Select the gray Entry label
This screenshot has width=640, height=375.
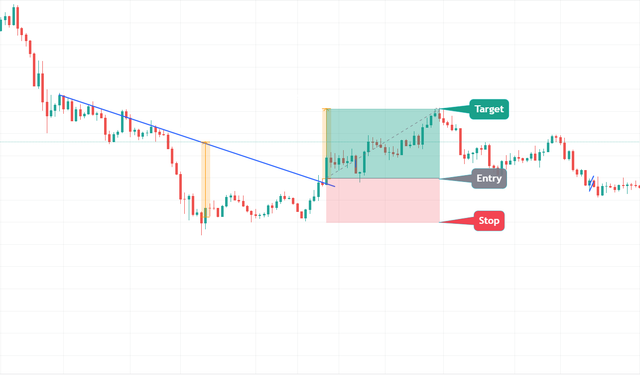coord(489,178)
